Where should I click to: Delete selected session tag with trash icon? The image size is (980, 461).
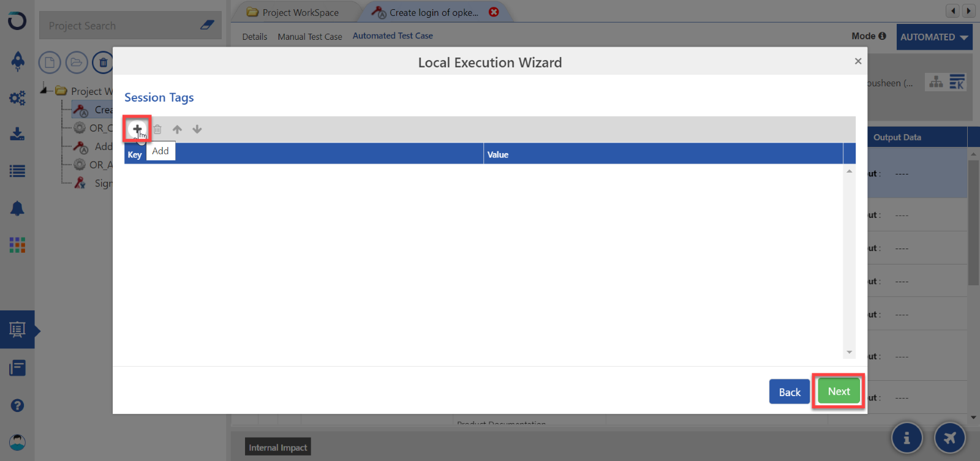[x=157, y=129]
